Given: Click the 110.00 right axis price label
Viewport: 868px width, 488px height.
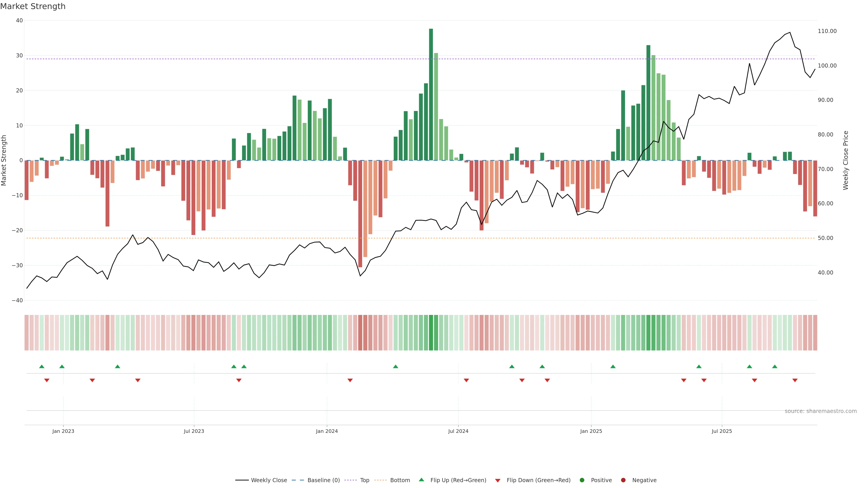Looking at the screenshot, I should point(827,31).
